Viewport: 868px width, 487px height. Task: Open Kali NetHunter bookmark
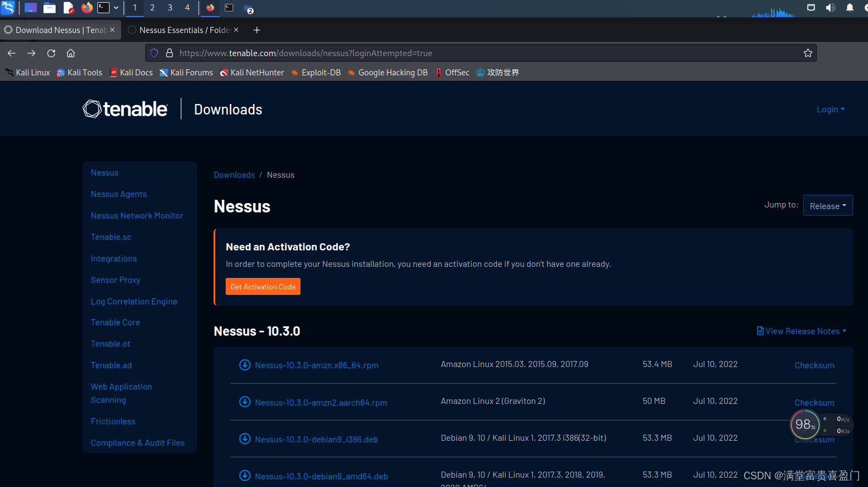click(252, 73)
